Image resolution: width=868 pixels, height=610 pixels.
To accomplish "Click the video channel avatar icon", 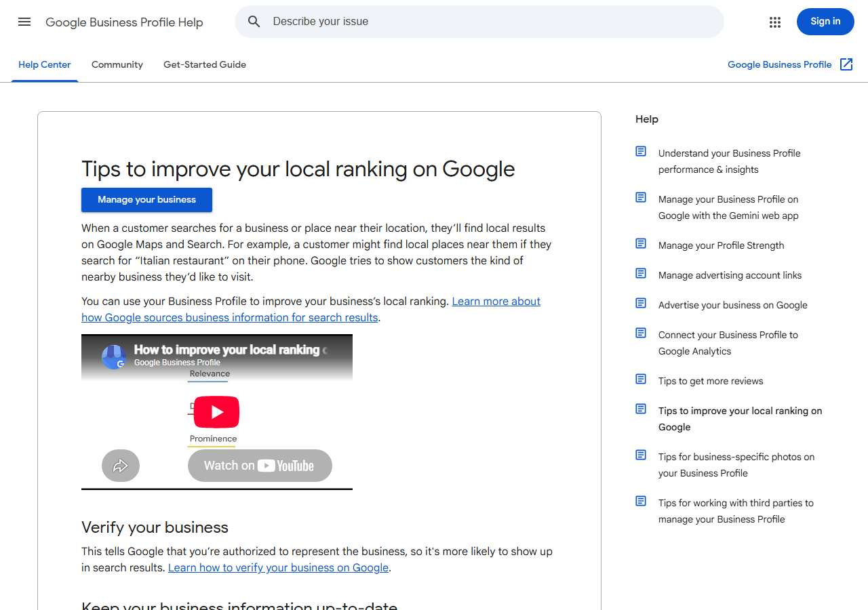I will (114, 357).
